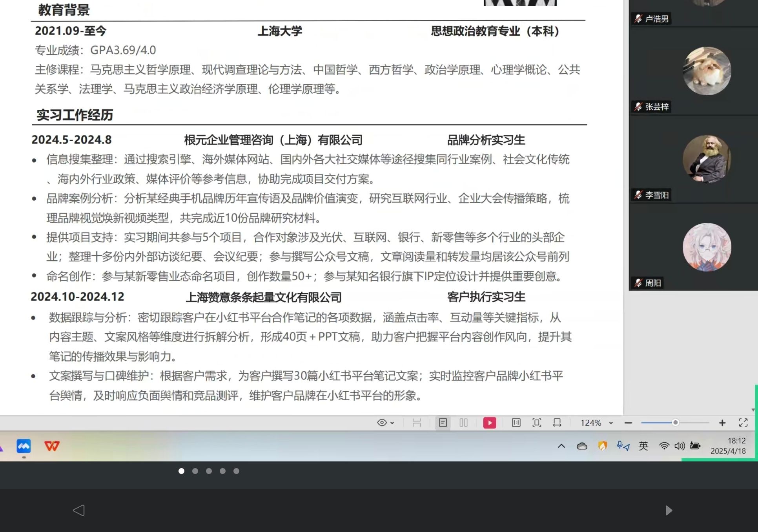
Task: Click the fit page icon
Action: click(536, 423)
